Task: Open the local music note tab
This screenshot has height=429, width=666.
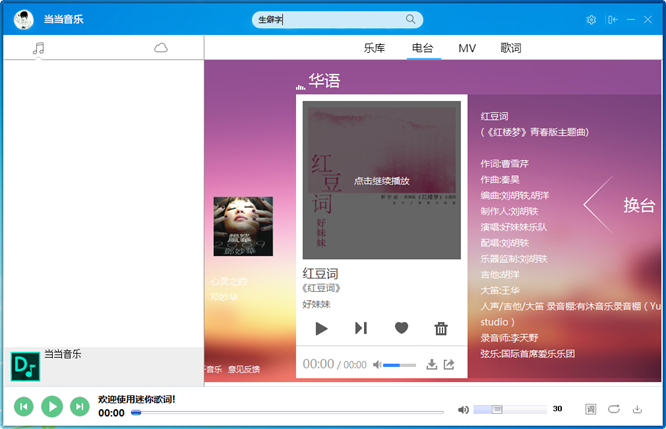Action: pyautogui.click(x=39, y=48)
